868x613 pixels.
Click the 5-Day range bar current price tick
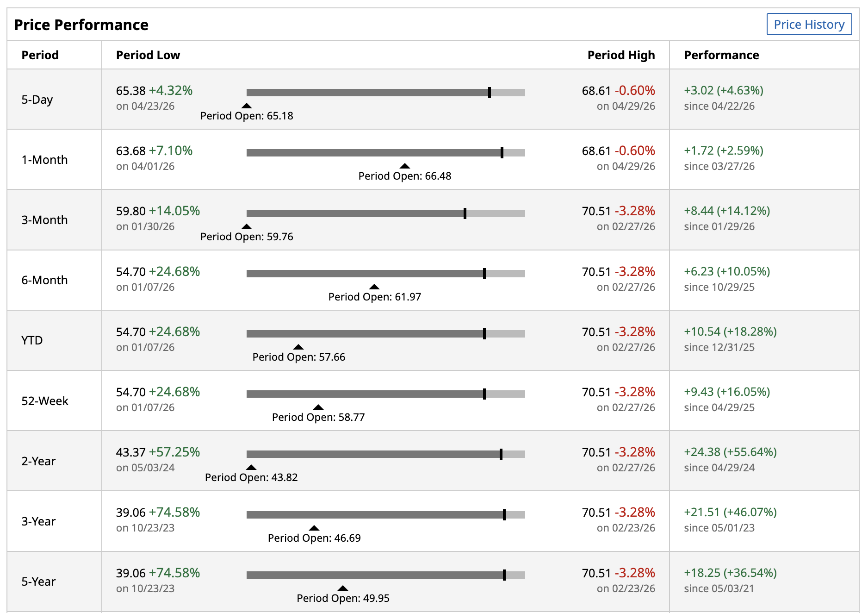[x=490, y=93]
